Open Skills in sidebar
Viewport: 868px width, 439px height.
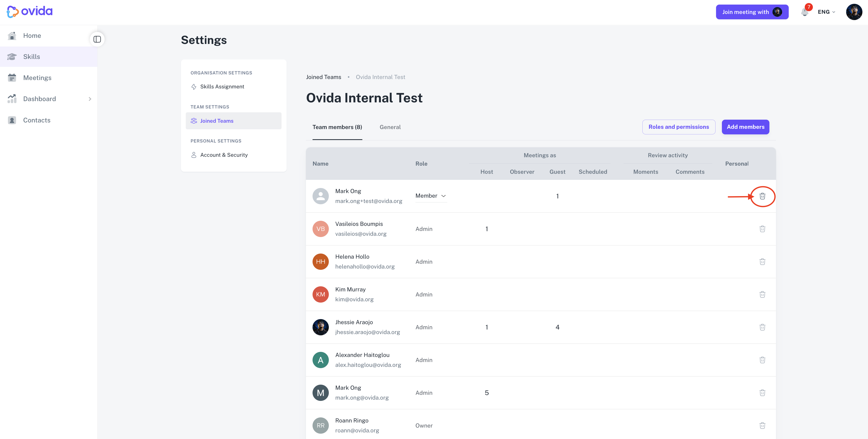[x=49, y=57]
